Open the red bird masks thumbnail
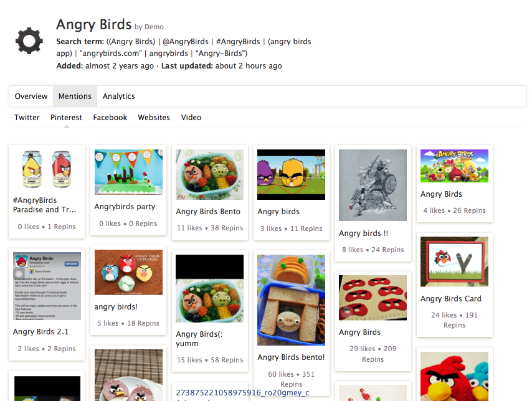 point(373,297)
